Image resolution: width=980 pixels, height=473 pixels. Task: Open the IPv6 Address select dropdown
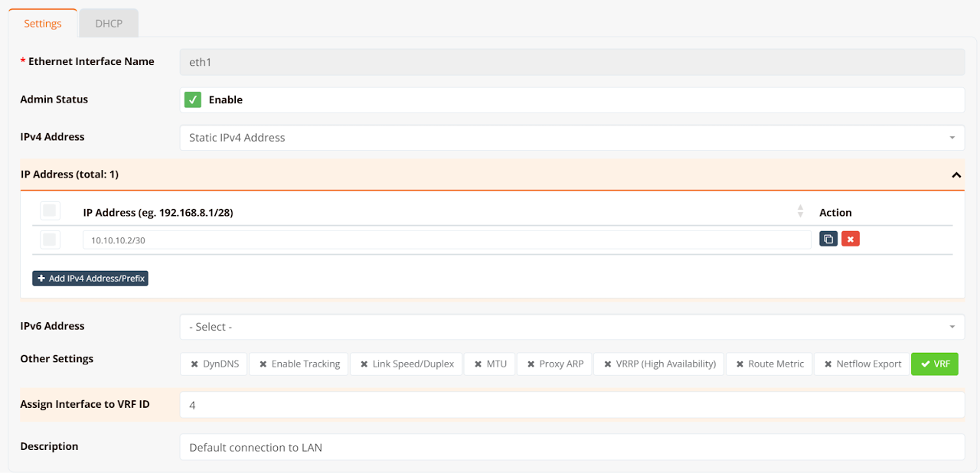(x=571, y=327)
